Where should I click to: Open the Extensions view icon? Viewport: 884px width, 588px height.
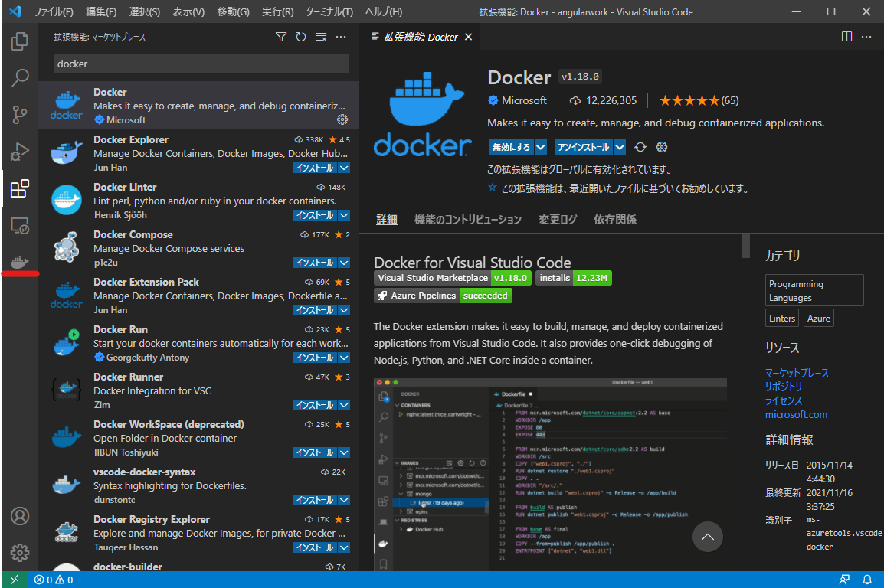click(x=20, y=188)
